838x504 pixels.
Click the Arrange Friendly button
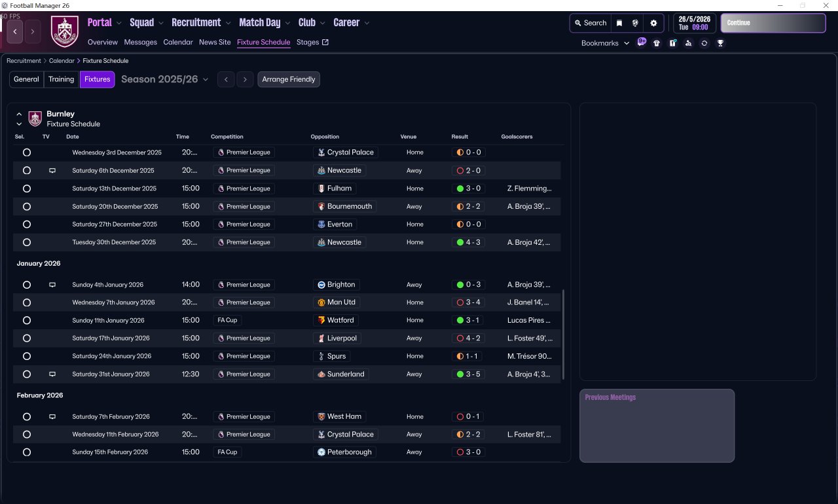point(289,79)
